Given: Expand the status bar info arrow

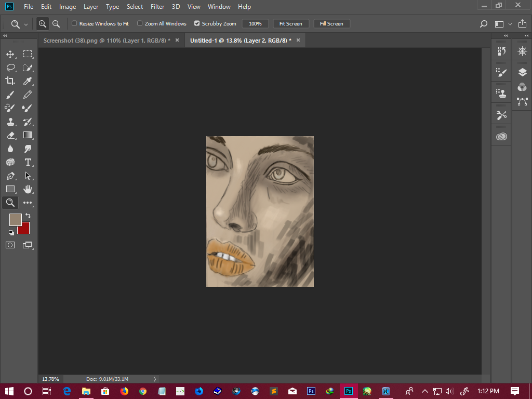Looking at the screenshot, I should click(155, 379).
